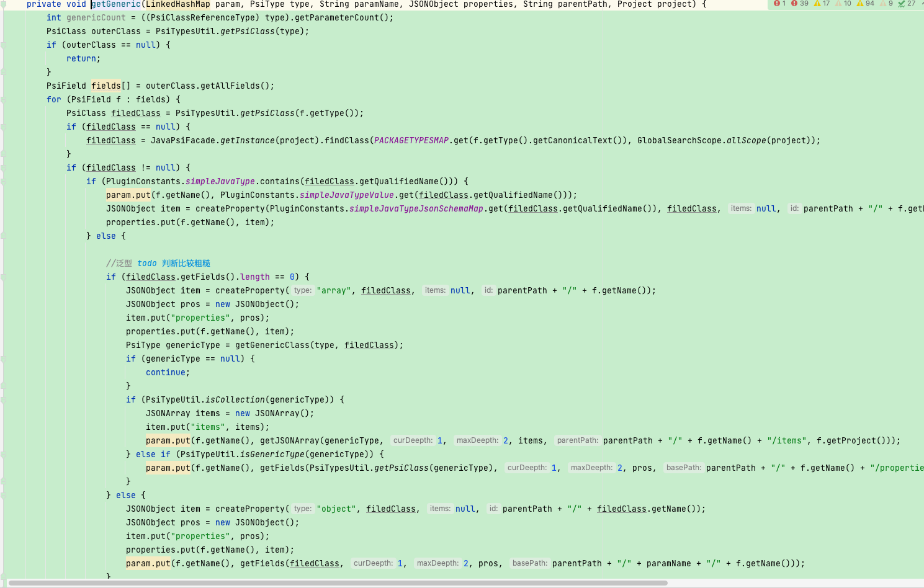Collapse the getGeneric method via its gutter fold marker
924x588 pixels.
coord(3,4)
